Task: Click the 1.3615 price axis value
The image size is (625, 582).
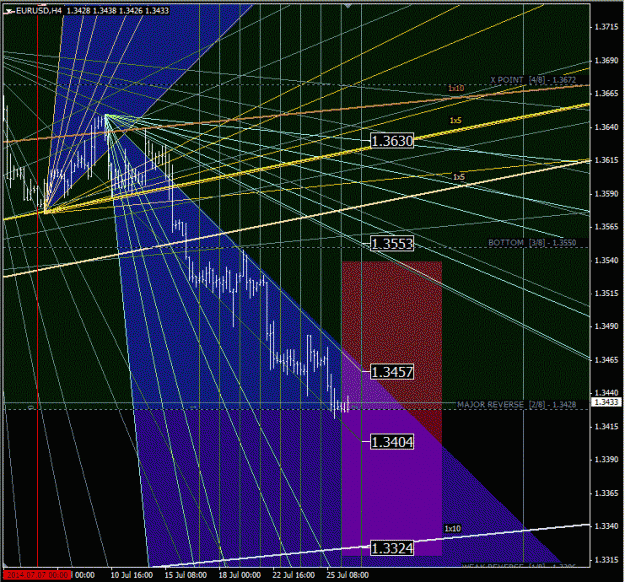Action: pyautogui.click(x=606, y=160)
